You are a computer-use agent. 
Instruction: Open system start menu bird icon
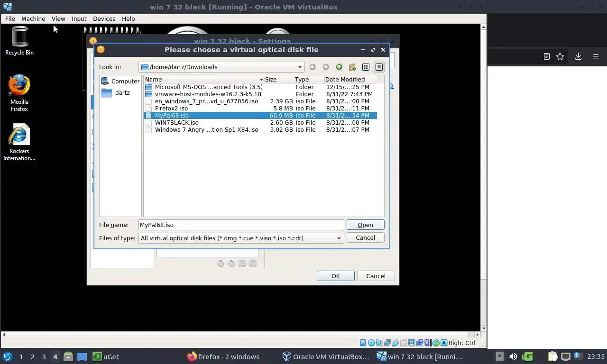7,356
